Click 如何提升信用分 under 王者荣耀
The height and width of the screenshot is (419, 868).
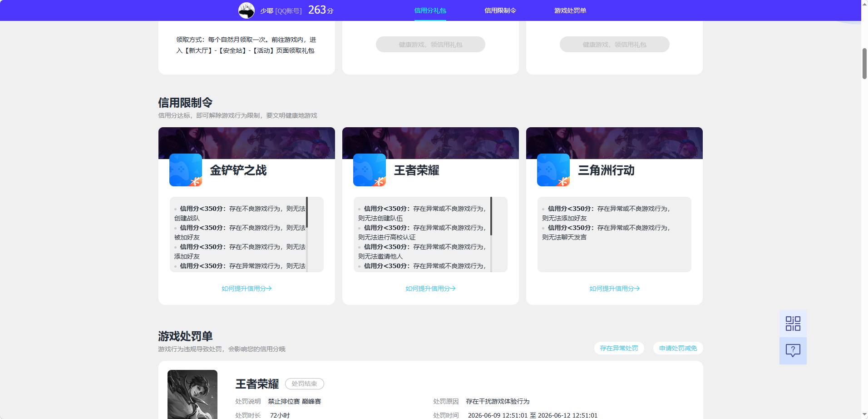tap(430, 289)
